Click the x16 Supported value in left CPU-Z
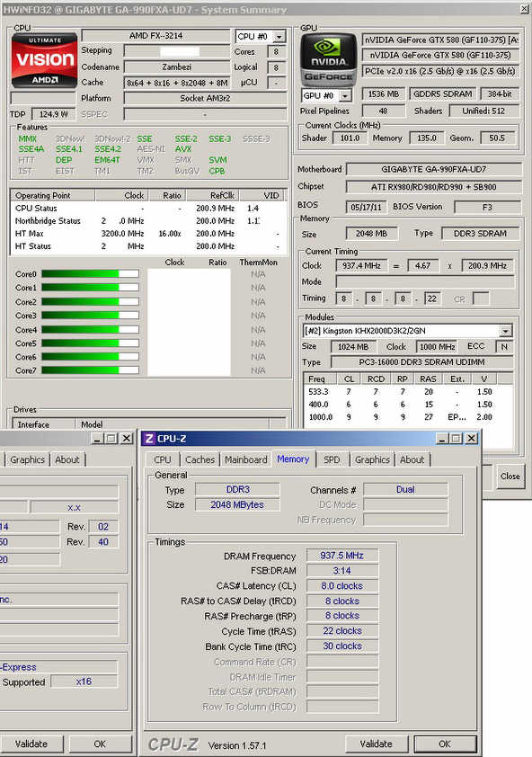Screen dimensions: 532x757 click(84, 681)
